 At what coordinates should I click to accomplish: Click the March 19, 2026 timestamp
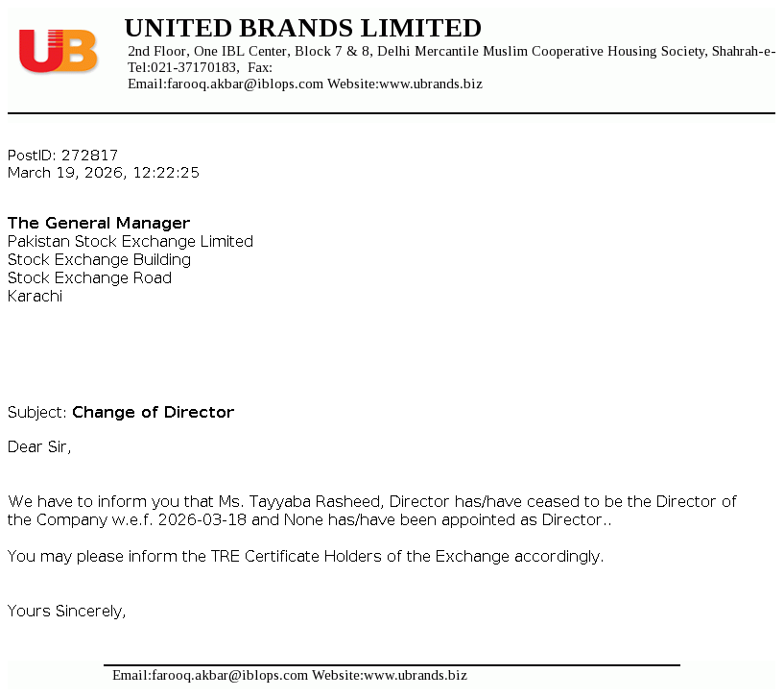tap(103, 173)
